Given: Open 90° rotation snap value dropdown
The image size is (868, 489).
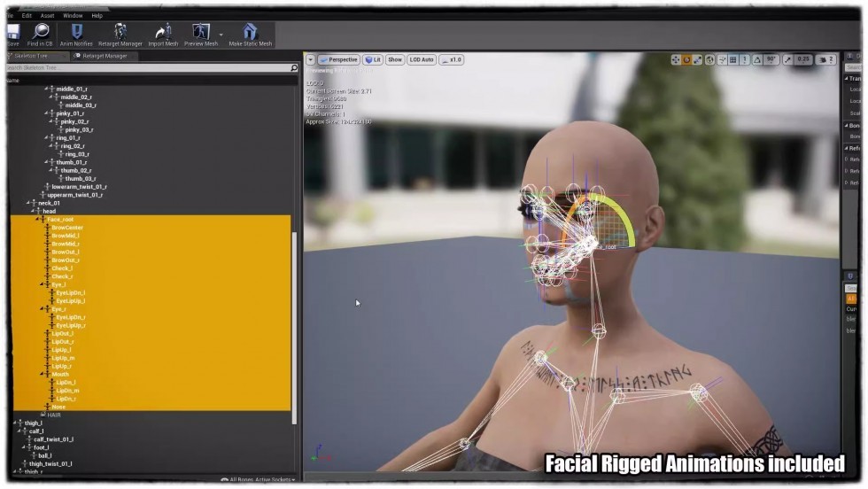Looking at the screenshot, I should (x=771, y=60).
